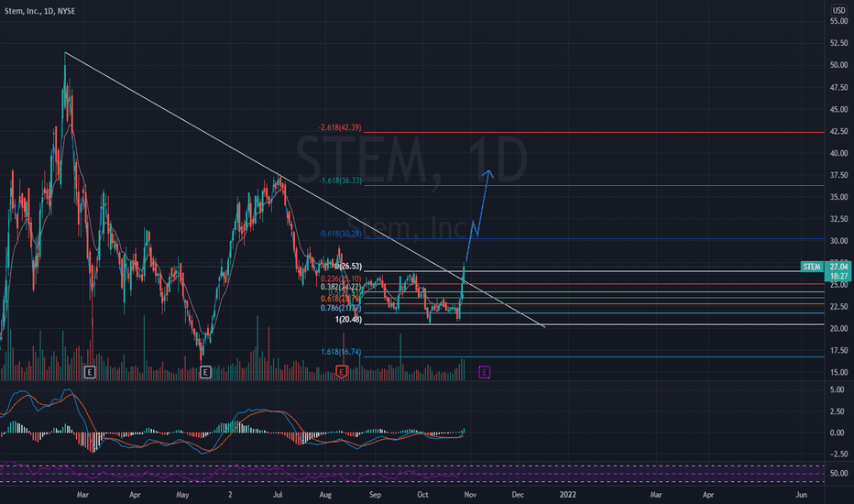The height and width of the screenshot is (504, 854).
Task: Click the Jul date label on time axis
Action: [278, 495]
